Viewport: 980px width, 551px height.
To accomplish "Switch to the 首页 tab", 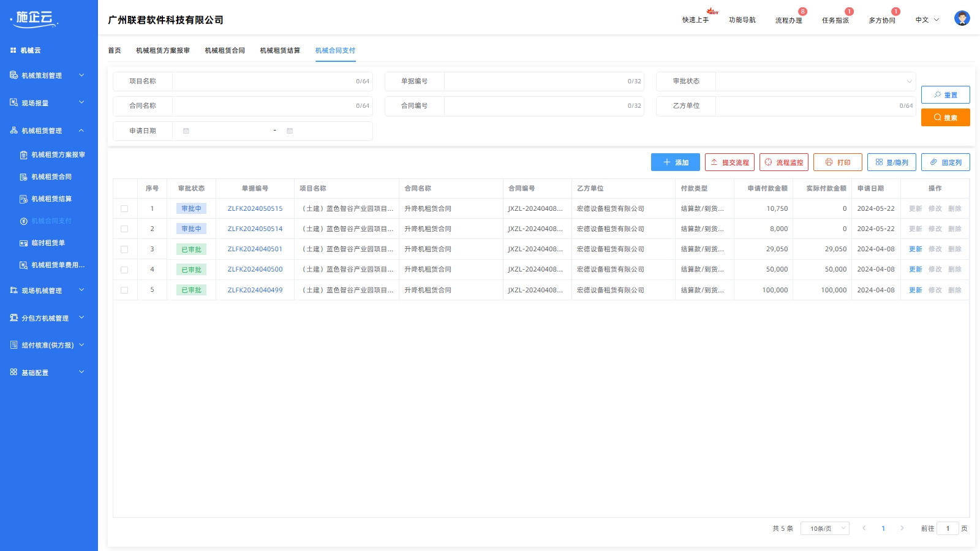I will pos(115,50).
